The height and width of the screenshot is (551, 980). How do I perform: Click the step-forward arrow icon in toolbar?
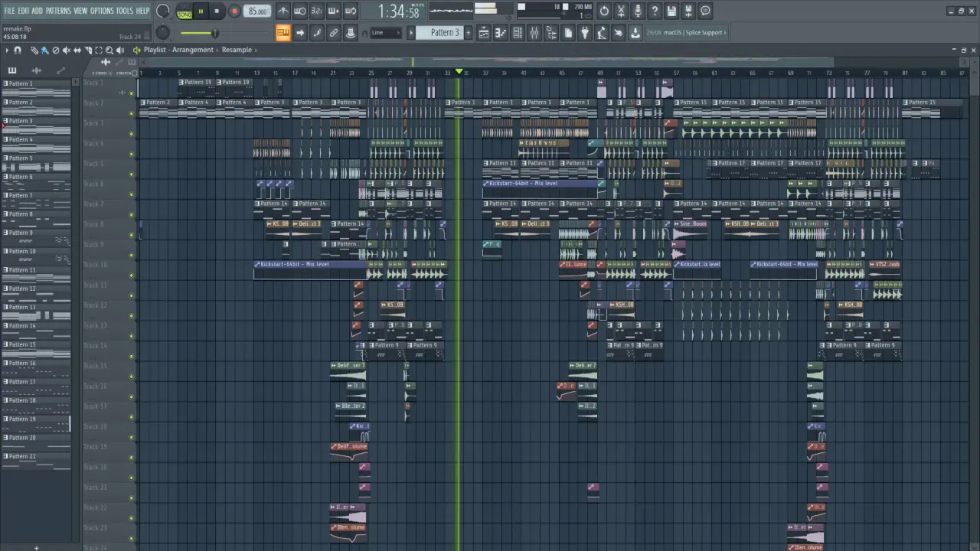(300, 33)
